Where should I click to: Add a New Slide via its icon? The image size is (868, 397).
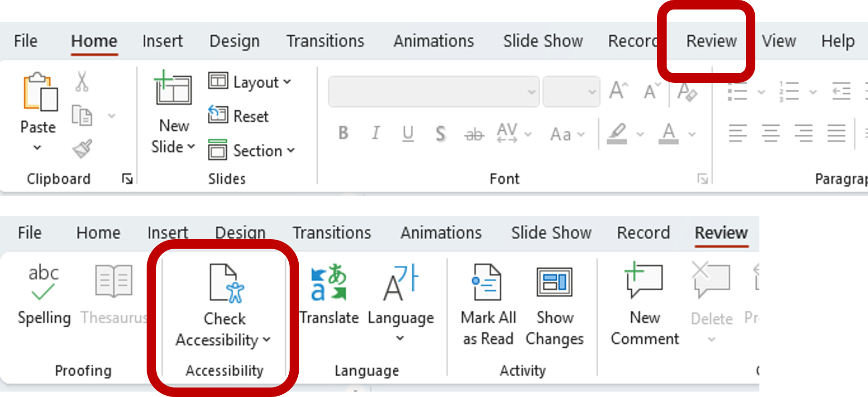(x=173, y=87)
